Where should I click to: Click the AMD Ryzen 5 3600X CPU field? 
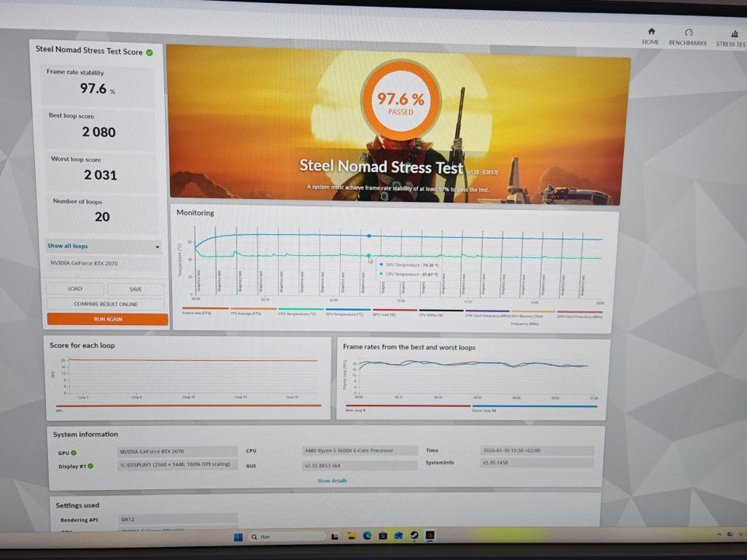pyautogui.click(x=359, y=450)
